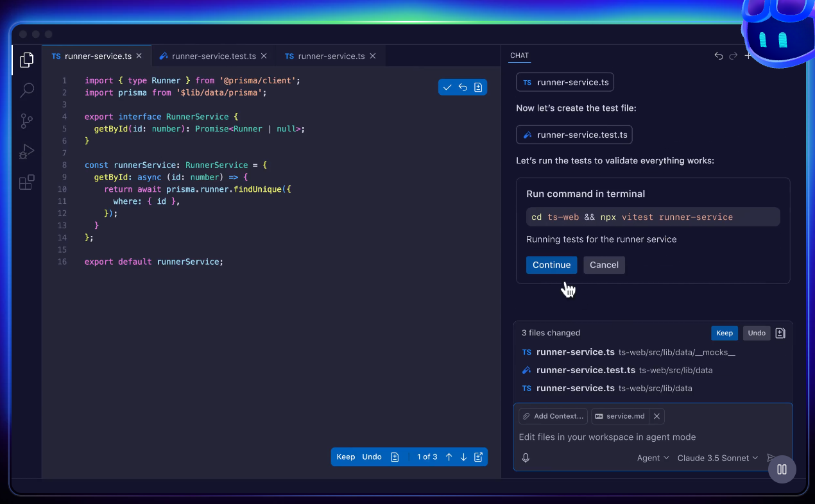Show diff icon in top editor overlay
The image size is (815, 504).
pos(478,87)
